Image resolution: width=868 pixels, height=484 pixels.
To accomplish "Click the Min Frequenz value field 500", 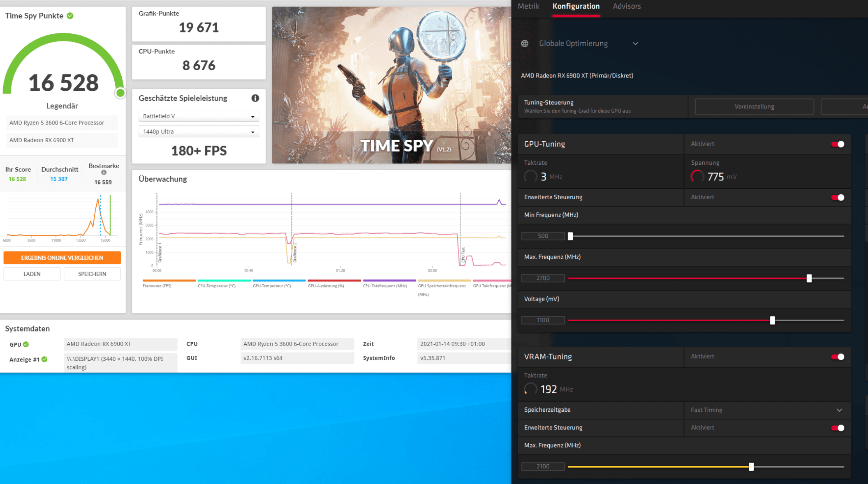I will point(543,236).
